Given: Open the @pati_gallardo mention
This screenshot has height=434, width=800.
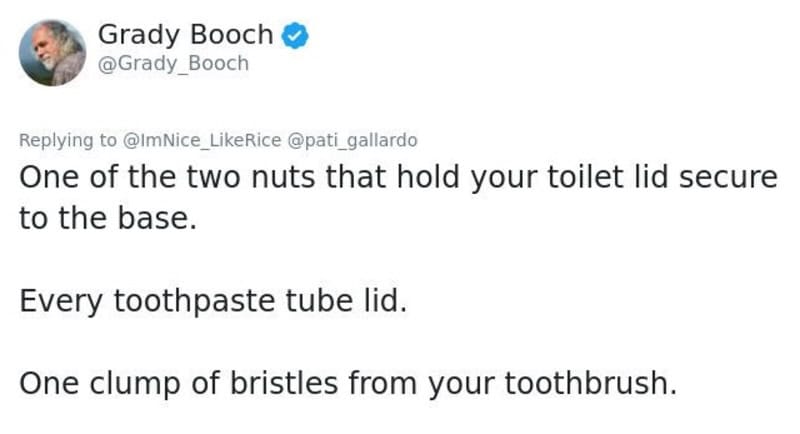Looking at the screenshot, I should (352, 140).
